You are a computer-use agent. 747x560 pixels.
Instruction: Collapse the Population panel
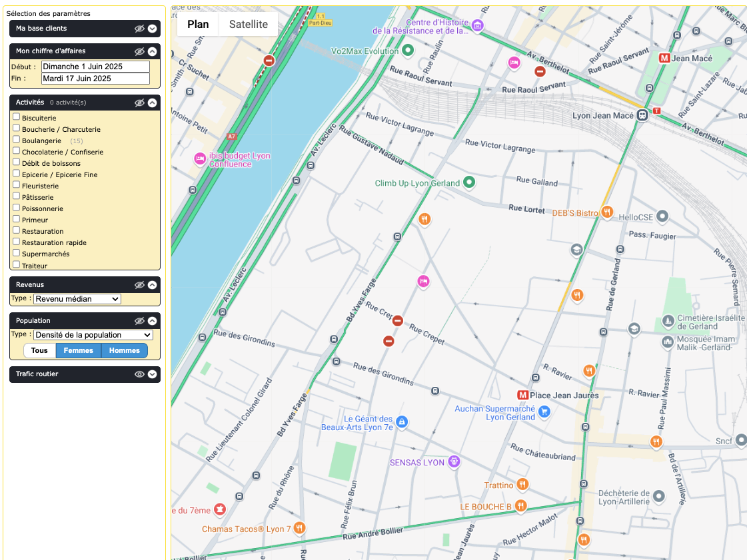(x=152, y=321)
